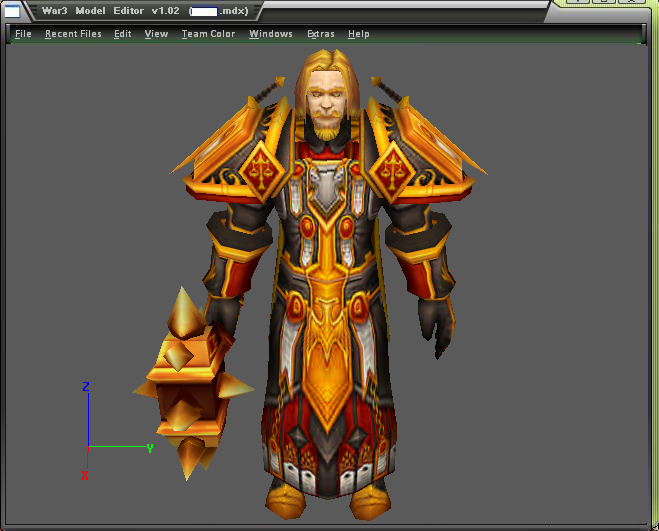The image size is (659, 531).
Task: Open the File menu
Action: point(23,34)
